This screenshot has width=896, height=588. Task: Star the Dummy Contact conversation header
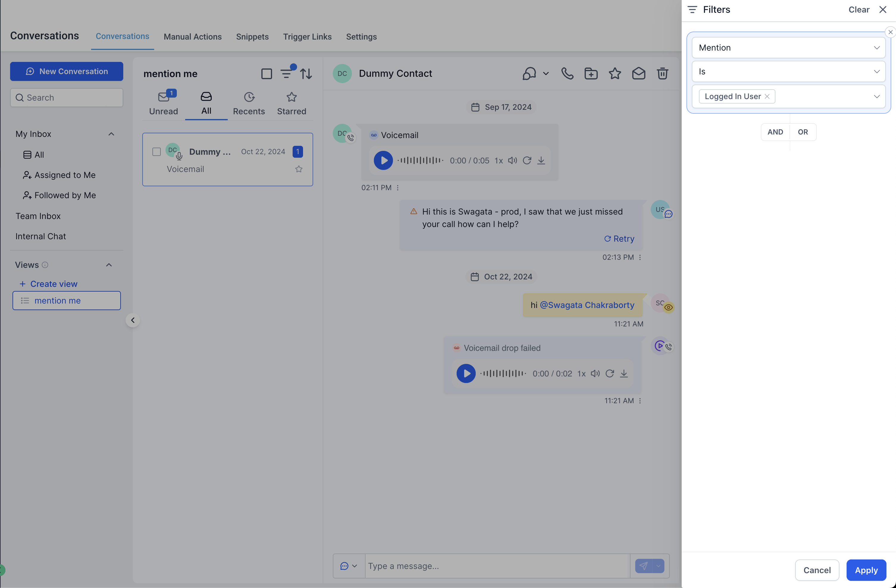coord(614,73)
